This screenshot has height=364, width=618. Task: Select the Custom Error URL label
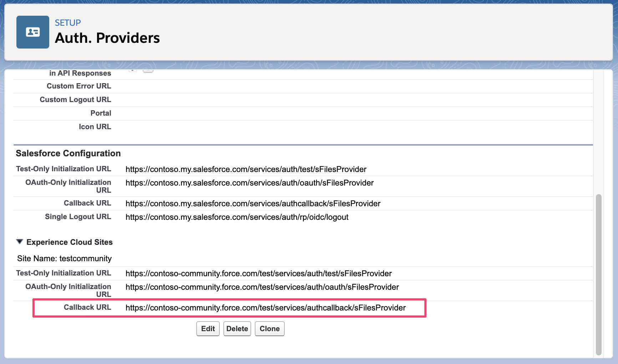coord(79,86)
